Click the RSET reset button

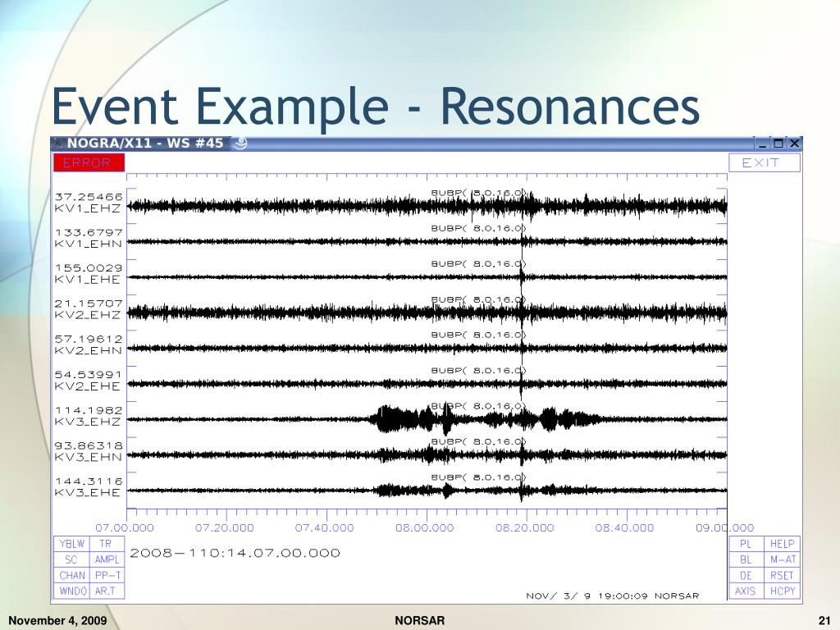tap(782, 575)
